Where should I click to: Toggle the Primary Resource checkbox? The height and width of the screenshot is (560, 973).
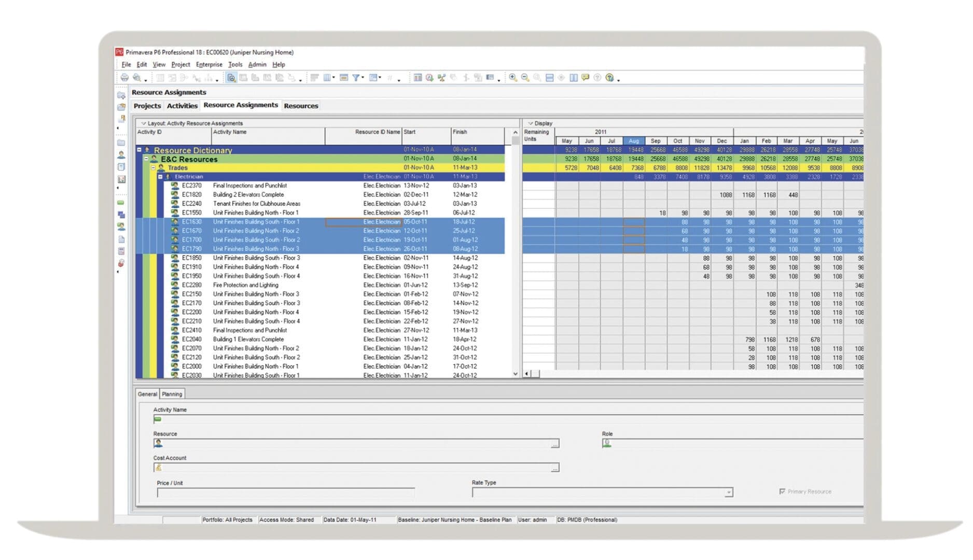[x=782, y=492]
